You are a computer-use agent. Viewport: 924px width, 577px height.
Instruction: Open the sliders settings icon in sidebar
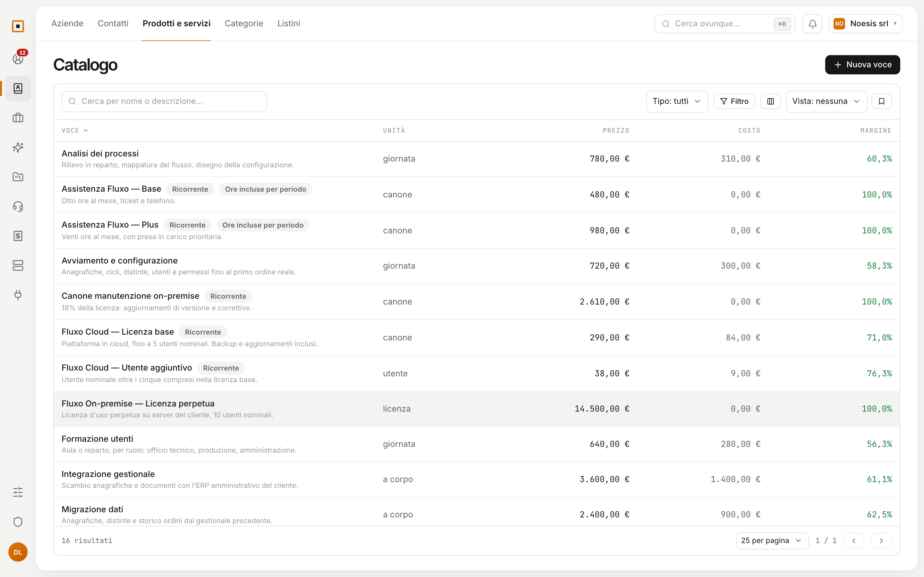pos(18,492)
